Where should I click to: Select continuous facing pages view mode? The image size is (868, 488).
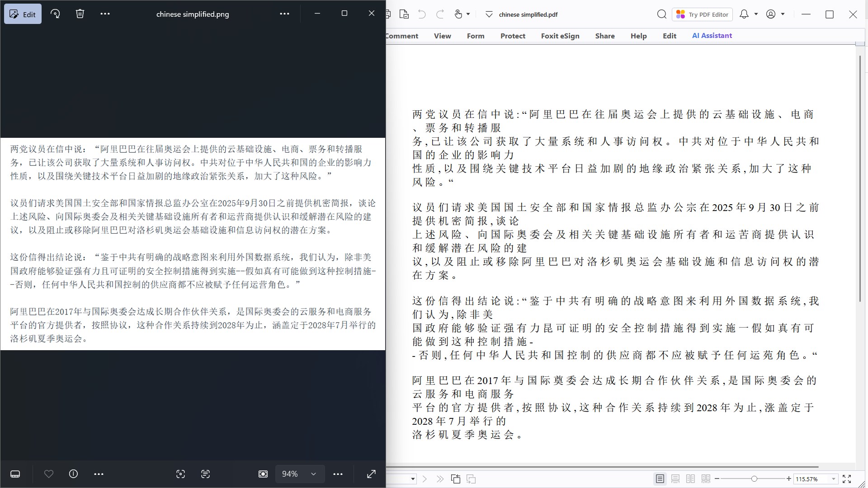706,479
